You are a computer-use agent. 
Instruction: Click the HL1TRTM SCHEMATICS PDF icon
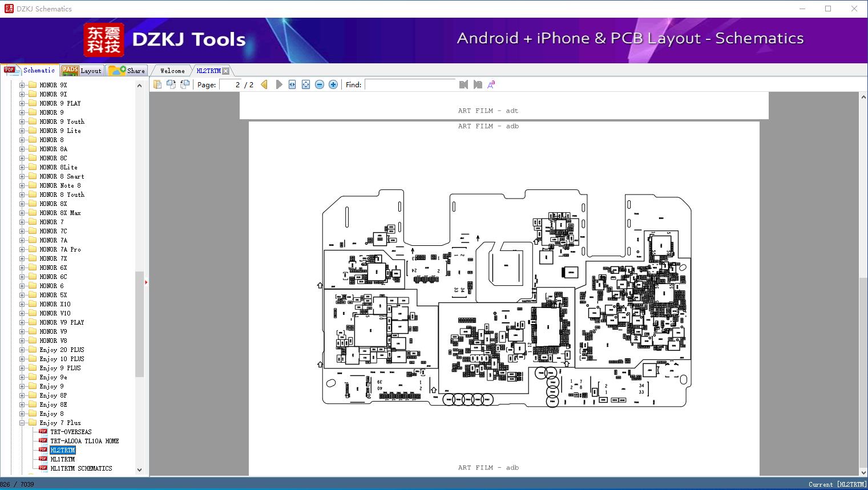point(43,468)
